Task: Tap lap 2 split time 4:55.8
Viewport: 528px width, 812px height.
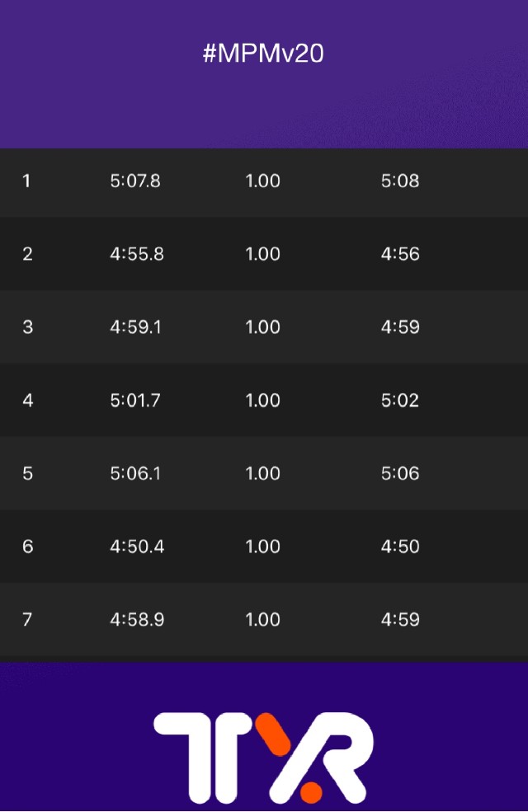Action: coord(137,254)
